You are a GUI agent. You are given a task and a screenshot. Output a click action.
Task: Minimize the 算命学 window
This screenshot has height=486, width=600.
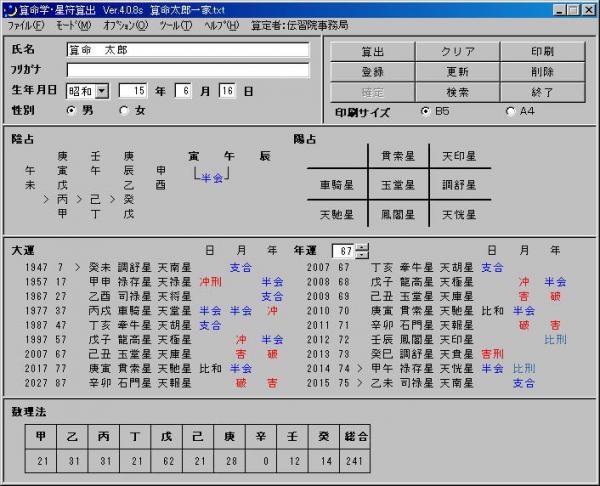pyautogui.click(x=559, y=10)
